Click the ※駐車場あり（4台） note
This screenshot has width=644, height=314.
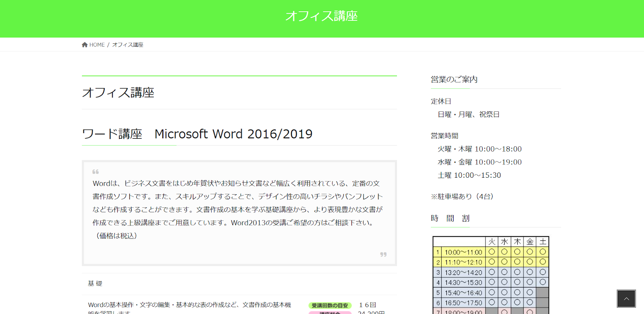click(x=462, y=197)
